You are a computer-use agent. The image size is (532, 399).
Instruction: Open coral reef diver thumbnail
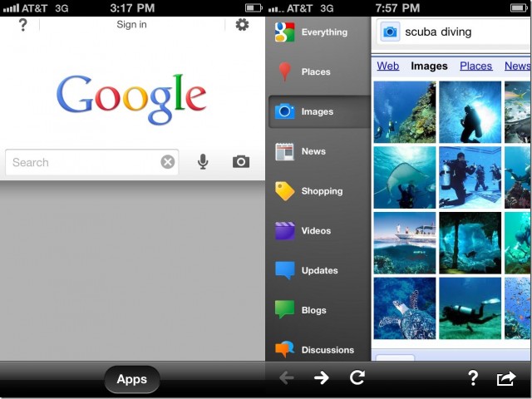point(405,112)
